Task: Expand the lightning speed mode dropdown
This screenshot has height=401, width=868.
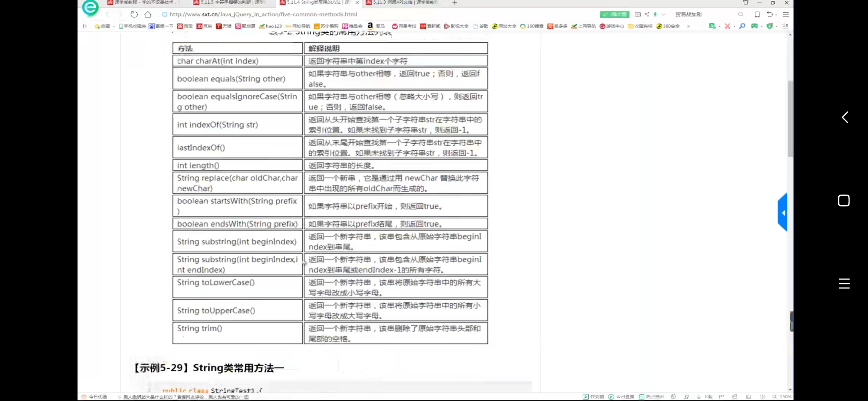Action: [664, 14]
